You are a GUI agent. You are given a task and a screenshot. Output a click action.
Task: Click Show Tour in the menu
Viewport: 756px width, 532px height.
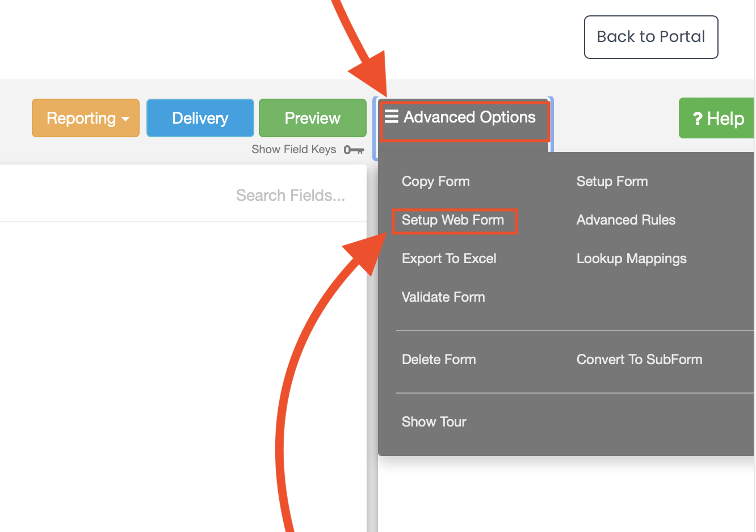point(434,422)
